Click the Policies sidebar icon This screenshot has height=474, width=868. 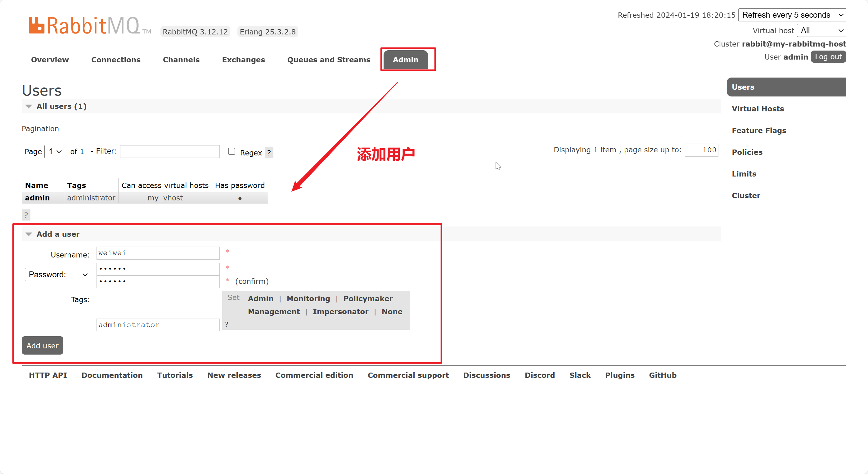click(x=747, y=152)
